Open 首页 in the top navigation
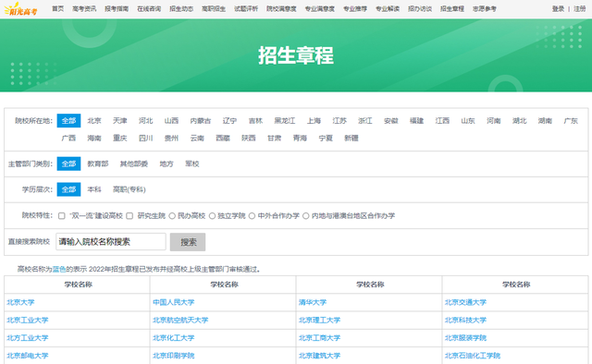The width and height of the screenshot is (592, 364). (57, 8)
